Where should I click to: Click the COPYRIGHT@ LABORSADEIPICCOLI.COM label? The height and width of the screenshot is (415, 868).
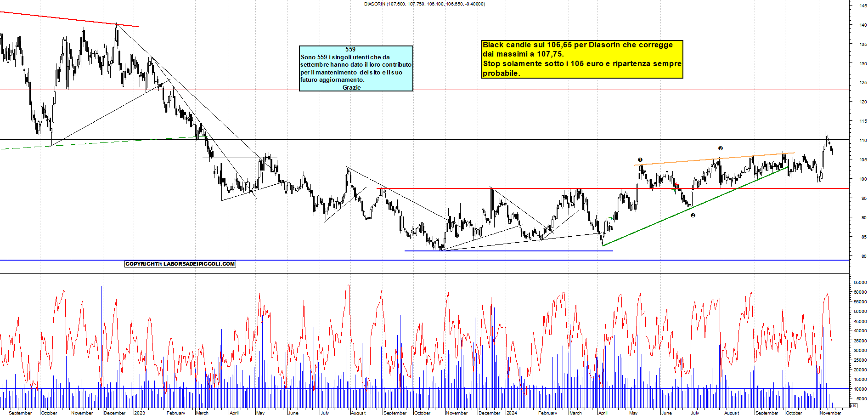tap(180, 264)
